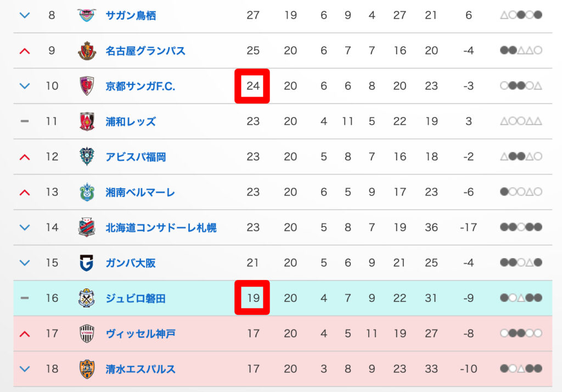Click the Jubilo Iwata crest icon

pyautogui.click(x=87, y=298)
